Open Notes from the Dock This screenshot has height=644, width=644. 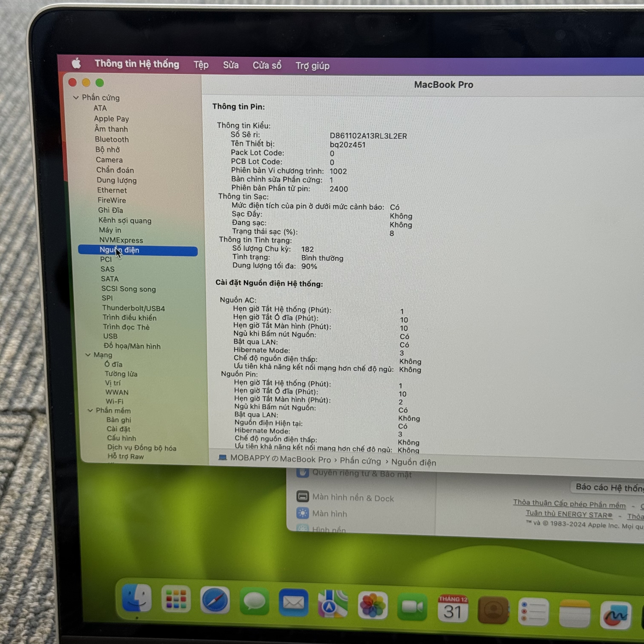click(574, 613)
